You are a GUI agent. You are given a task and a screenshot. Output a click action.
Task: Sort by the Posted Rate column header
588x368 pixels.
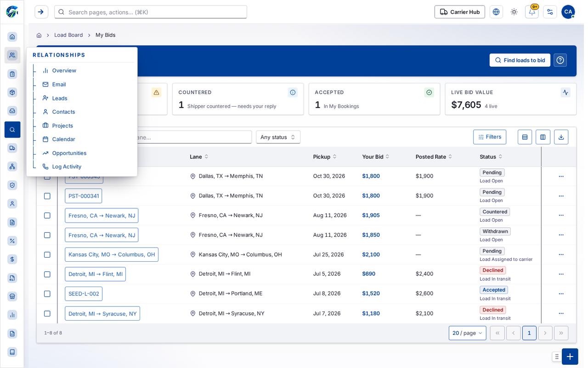[x=434, y=157]
